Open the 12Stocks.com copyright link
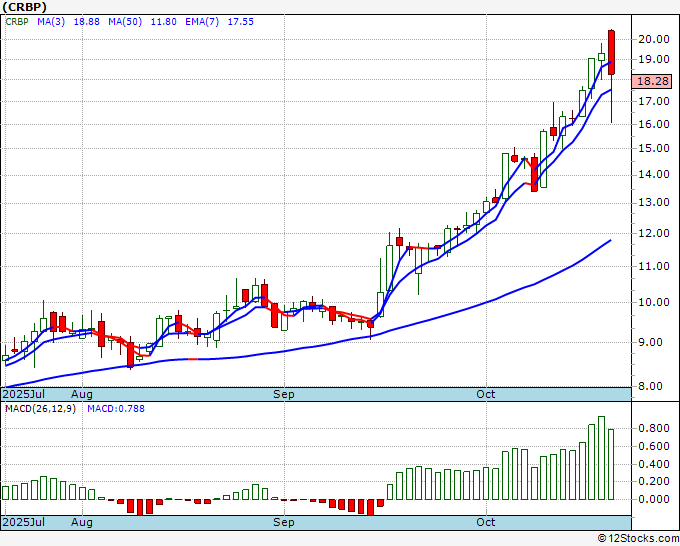Image resolution: width=680 pixels, height=546 pixels. (638, 539)
